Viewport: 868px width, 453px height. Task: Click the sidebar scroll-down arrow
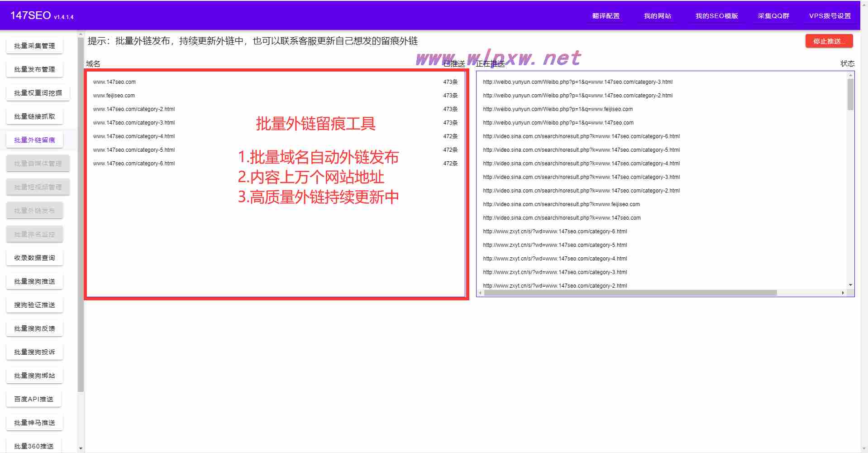coord(81,448)
